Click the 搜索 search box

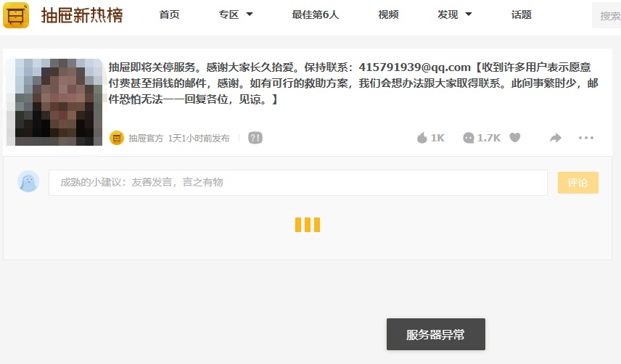[606, 15]
